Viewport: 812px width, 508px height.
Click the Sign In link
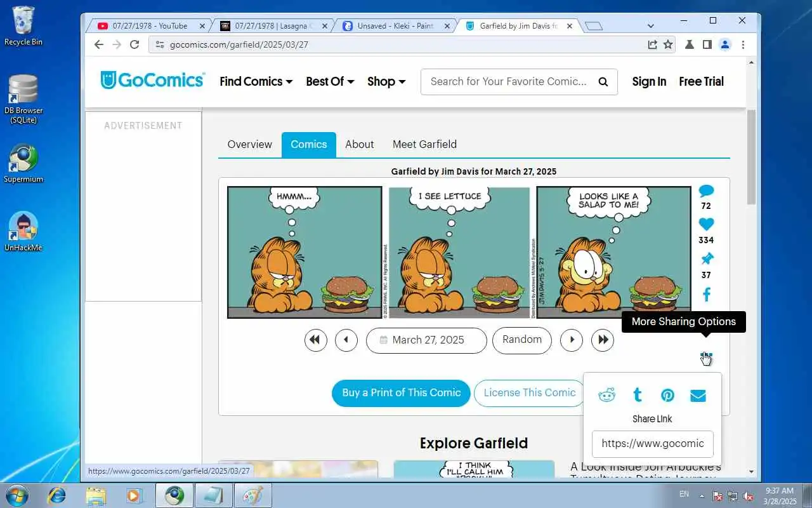tap(649, 81)
